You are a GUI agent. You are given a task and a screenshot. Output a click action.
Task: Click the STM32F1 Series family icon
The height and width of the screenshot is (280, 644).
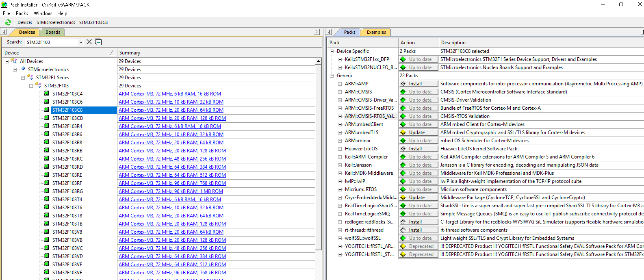30,77
